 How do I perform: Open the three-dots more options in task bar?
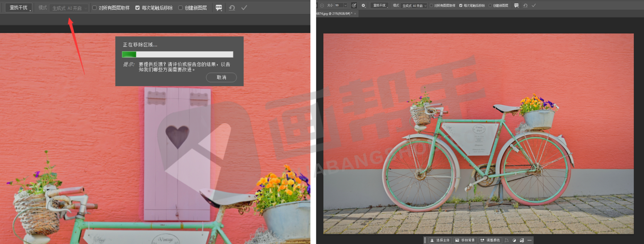[529, 240]
